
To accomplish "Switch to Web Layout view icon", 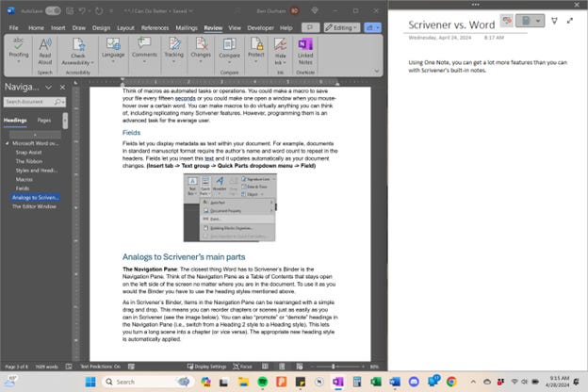I will coord(299,367).
